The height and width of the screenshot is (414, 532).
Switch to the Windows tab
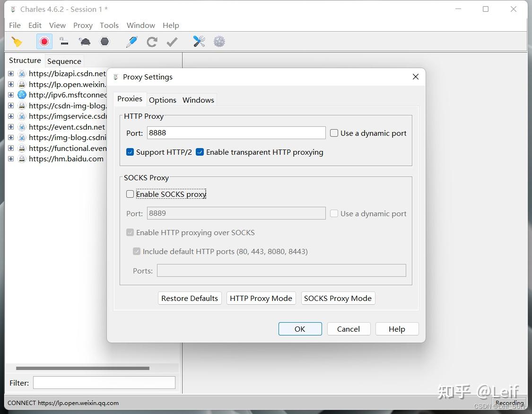click(x=198, y=100)
